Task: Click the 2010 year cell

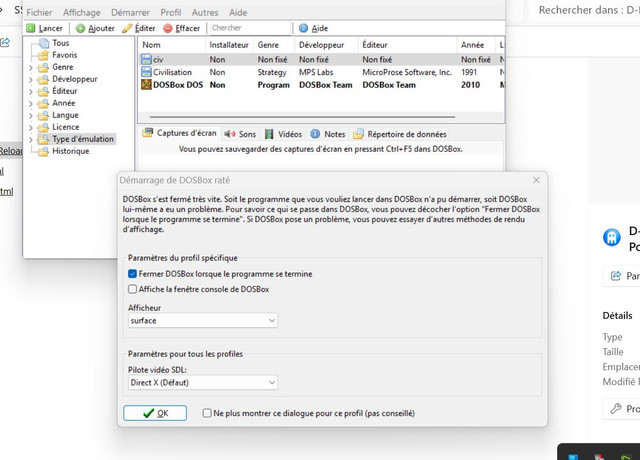Action: tap(470, 85)
